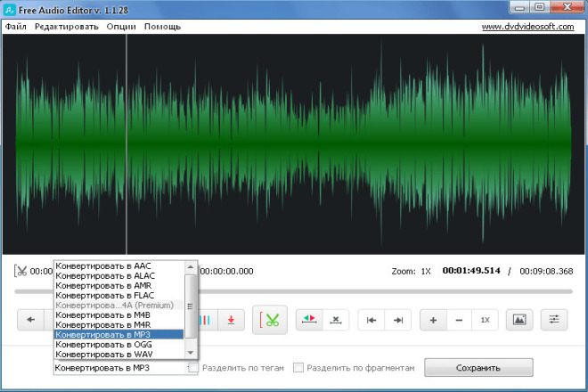Open the 'Редактировать' menu

(x=67, y=27)
